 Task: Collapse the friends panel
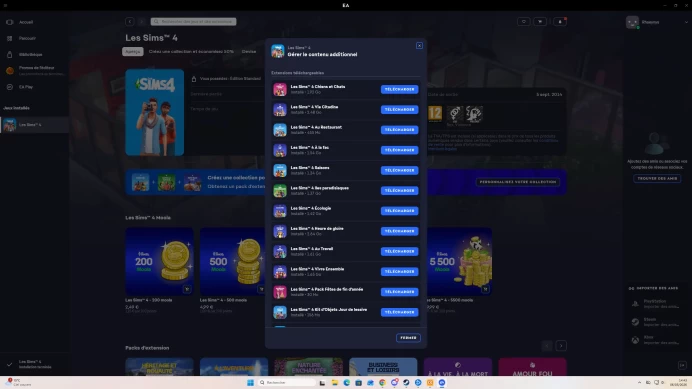pyautogui.click(x=682, y=365)
